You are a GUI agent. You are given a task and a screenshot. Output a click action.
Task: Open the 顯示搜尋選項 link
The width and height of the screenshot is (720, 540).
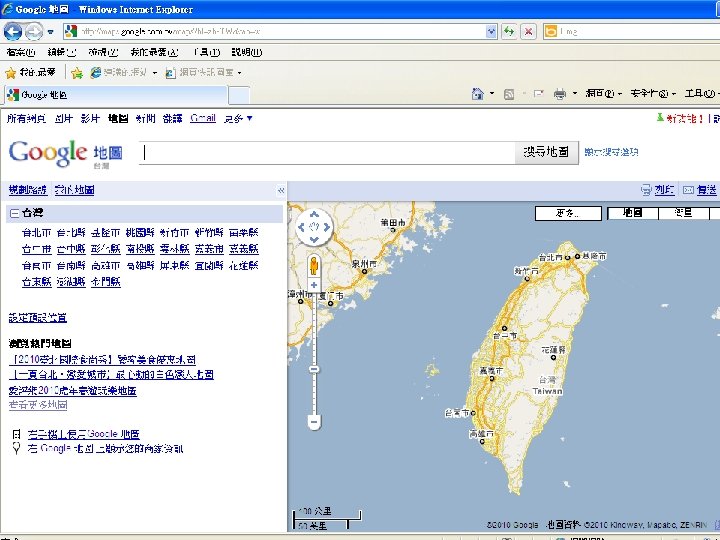point(611,152)
